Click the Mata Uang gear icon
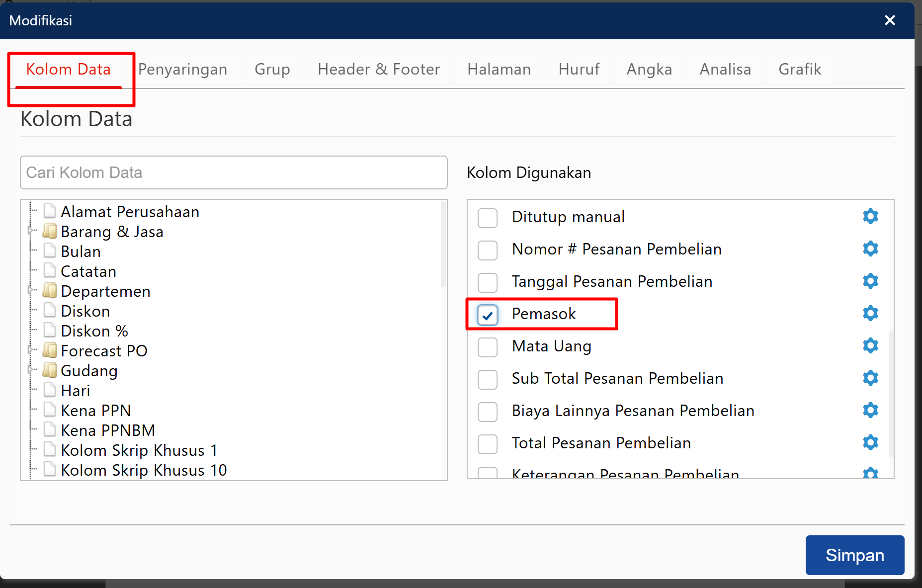This screenshot has height=588, width=922. click(x=870, y=346)
